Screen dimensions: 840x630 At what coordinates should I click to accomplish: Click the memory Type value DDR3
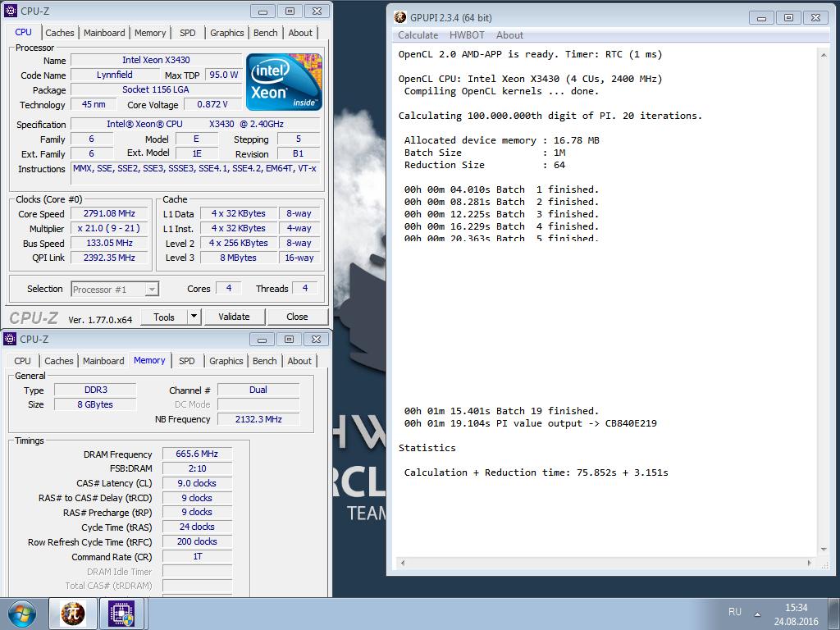(96, 390)
